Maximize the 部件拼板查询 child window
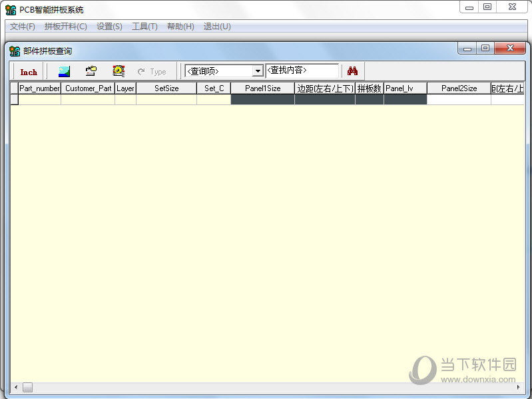The image size is (532, 399). point(485,48)
